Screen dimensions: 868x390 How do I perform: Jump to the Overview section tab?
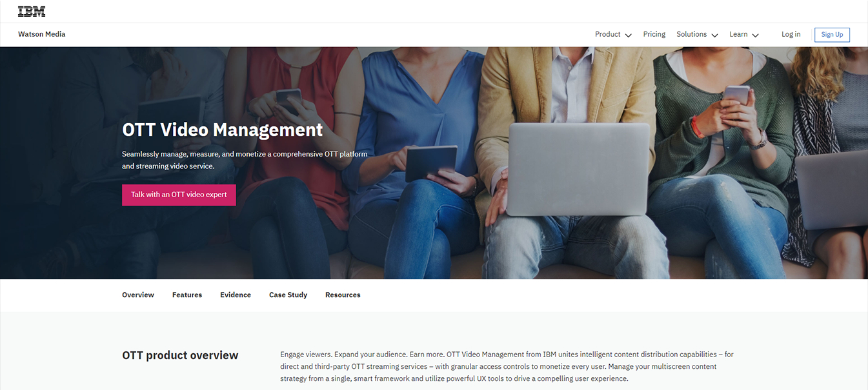(138, 295)
